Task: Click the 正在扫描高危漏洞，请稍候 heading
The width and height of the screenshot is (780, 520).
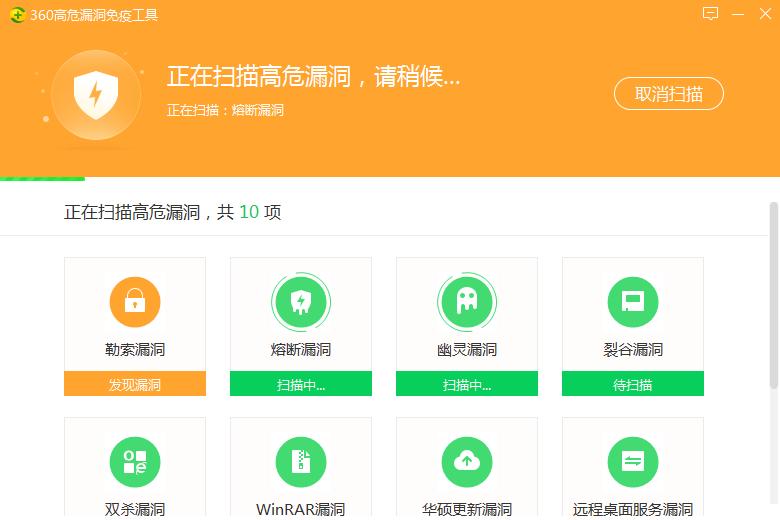Action: (x=314, y=76)
